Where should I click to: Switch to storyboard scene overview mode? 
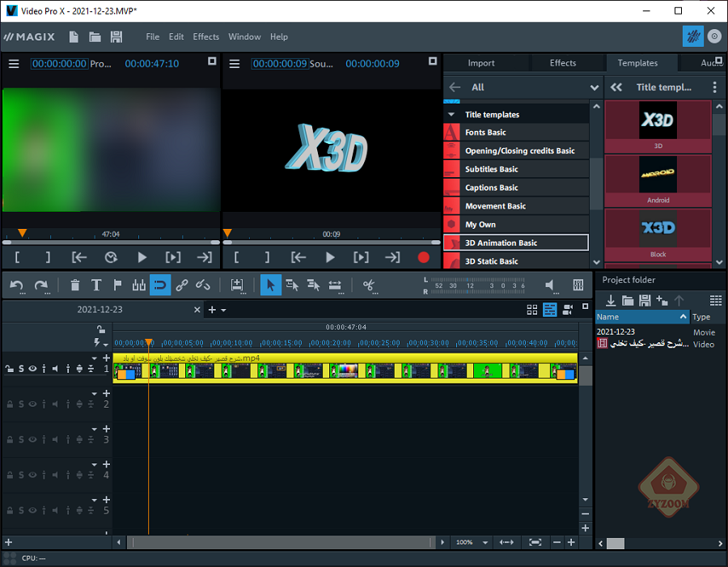click(x=532, y=310)
